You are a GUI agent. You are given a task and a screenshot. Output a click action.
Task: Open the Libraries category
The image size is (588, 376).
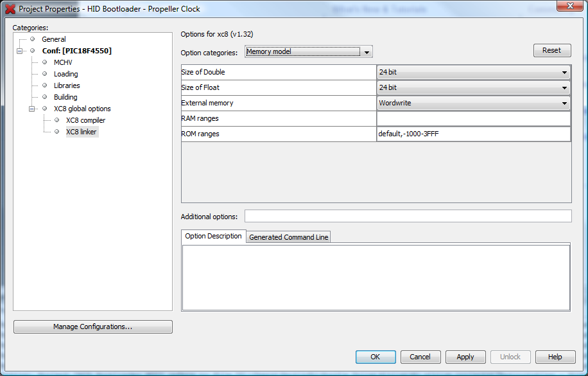tap(67, 85)
